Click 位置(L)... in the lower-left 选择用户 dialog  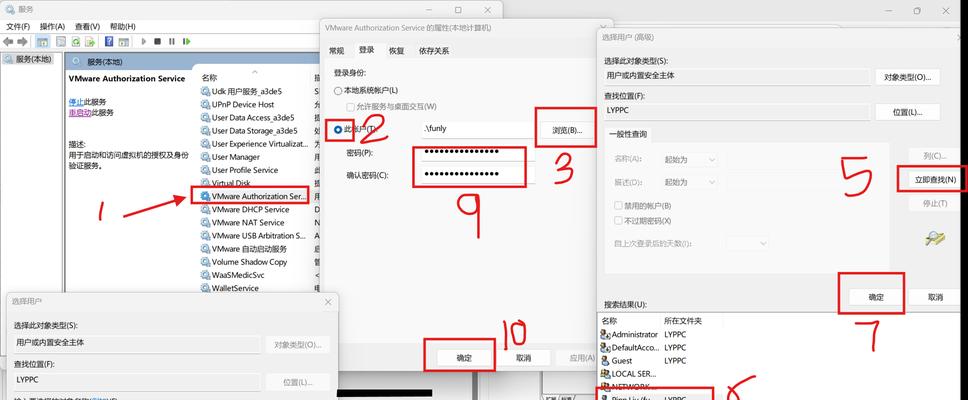pos(298,382)
